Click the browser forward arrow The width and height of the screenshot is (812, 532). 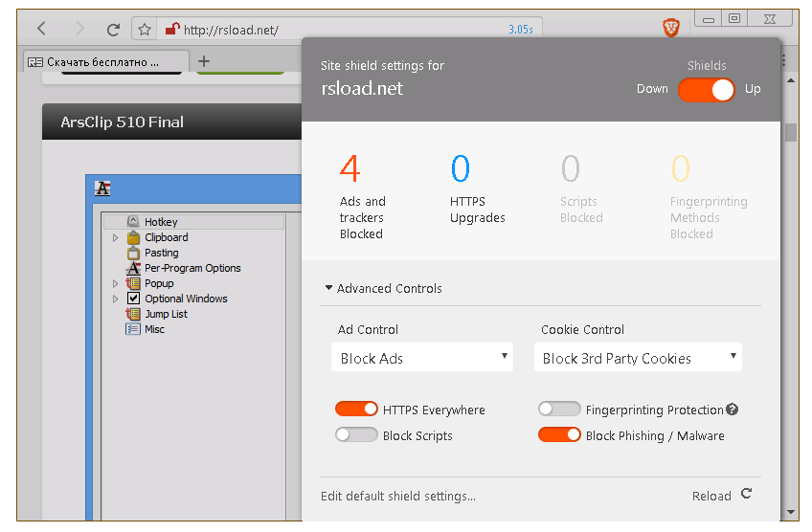click(x=79, y=29)
